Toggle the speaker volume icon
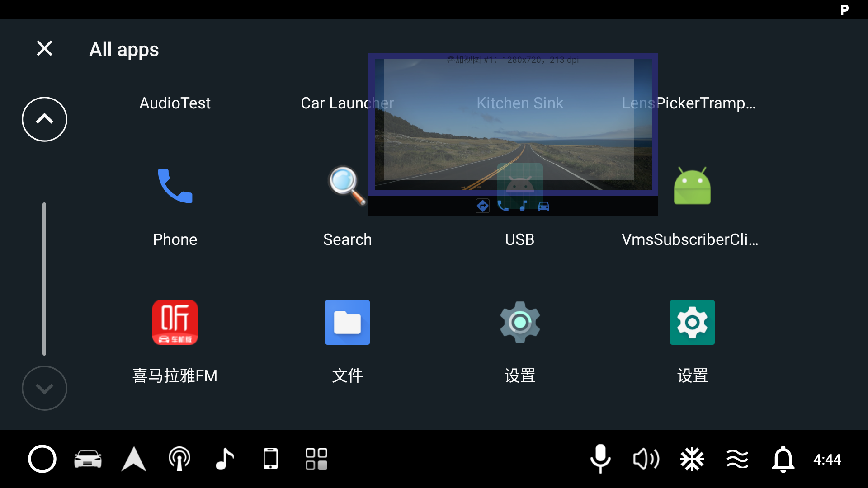The height and width of the screenshot is (488, 868). [x=646, y=459]
